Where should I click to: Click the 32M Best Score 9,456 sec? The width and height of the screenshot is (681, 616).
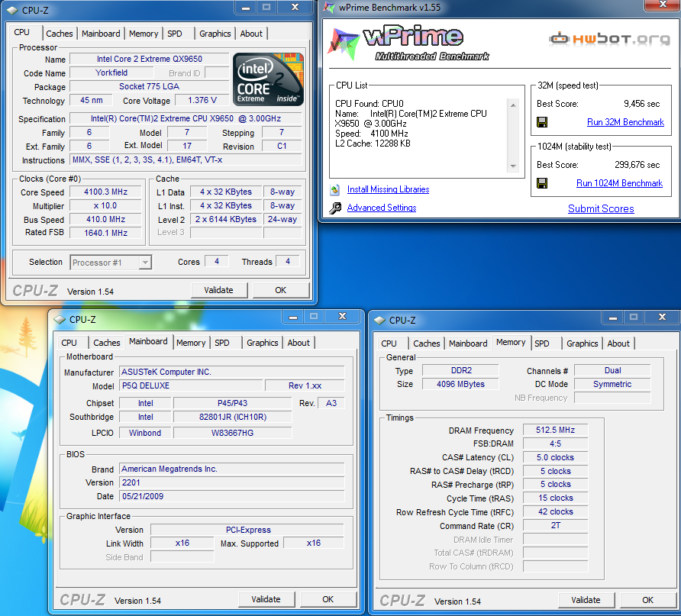click(x=641, y=104)
